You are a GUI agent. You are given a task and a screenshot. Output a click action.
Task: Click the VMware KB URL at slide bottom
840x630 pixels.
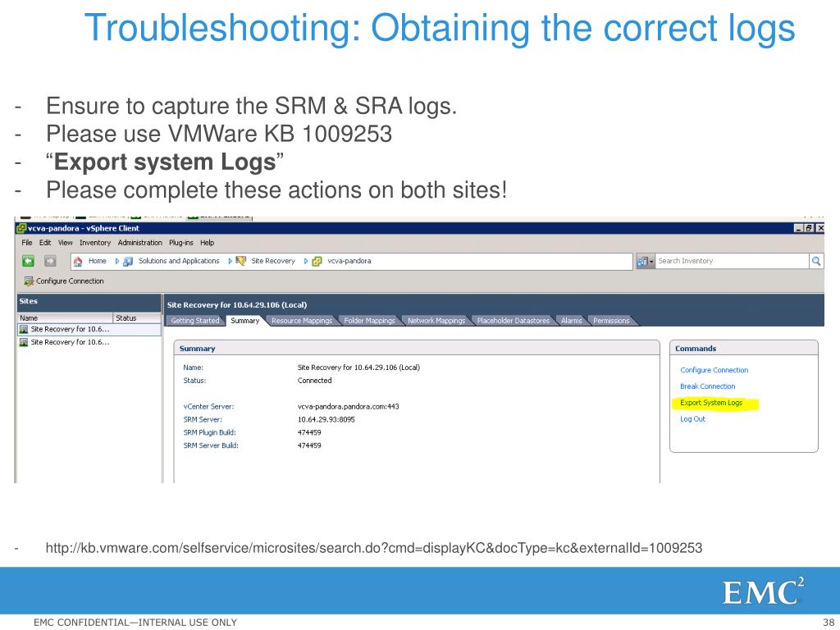374,548
